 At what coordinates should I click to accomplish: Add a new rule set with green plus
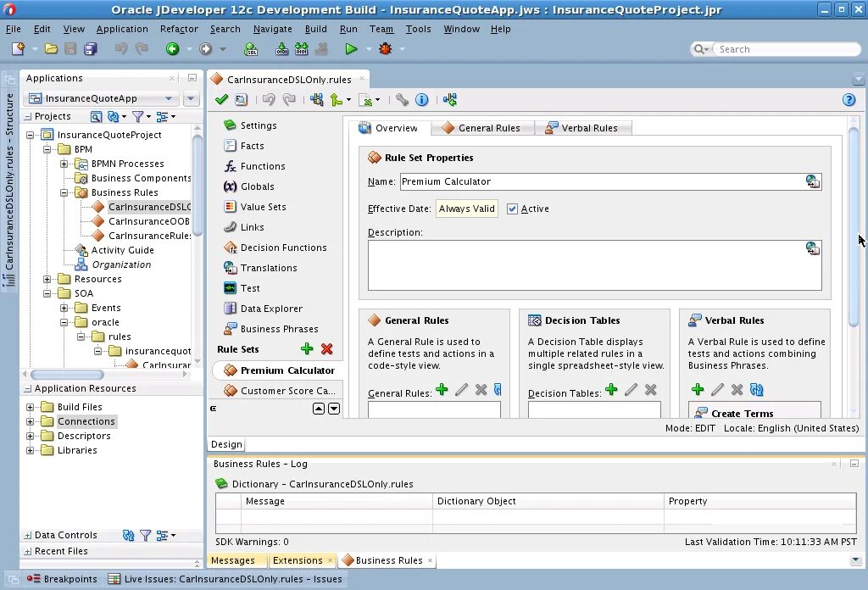click(x=307, y=348)
